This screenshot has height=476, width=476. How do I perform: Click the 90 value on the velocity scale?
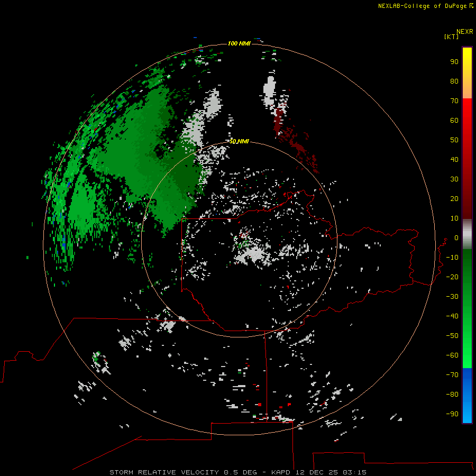click(x=454, y=62)
